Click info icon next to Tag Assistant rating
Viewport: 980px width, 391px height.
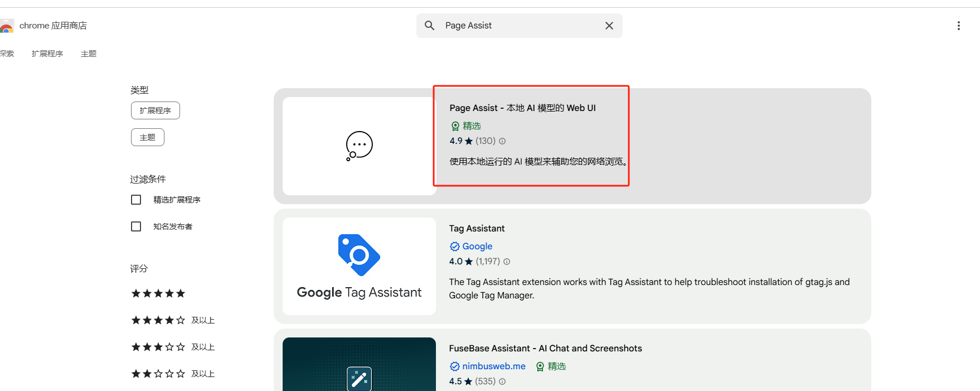507,262
